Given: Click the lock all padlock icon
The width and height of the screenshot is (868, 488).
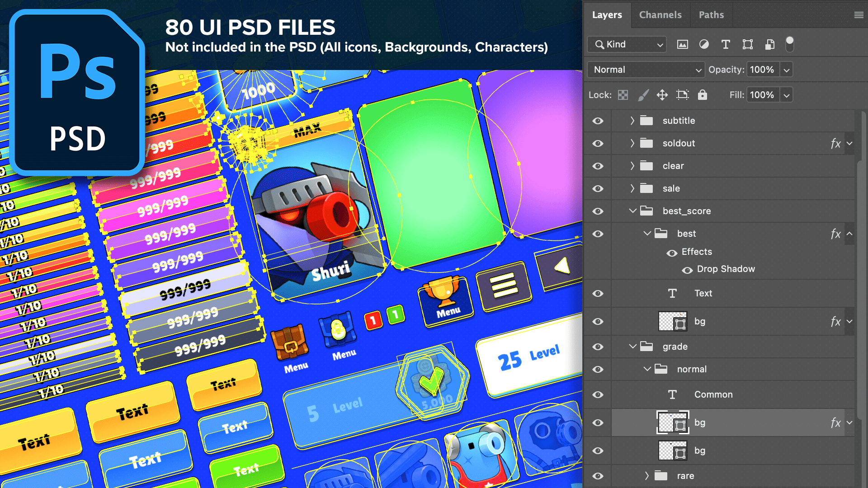Looking at the screenshot, I should tap(702, 95).
